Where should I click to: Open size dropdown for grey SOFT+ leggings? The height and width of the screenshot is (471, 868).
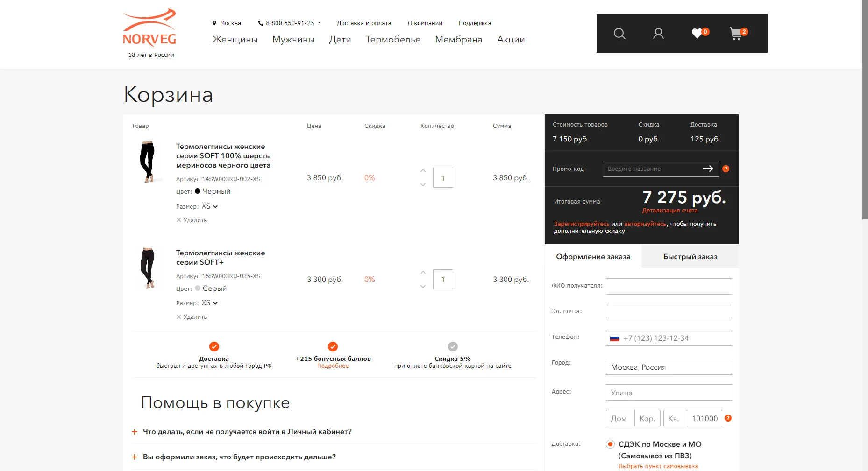point(210,303)
